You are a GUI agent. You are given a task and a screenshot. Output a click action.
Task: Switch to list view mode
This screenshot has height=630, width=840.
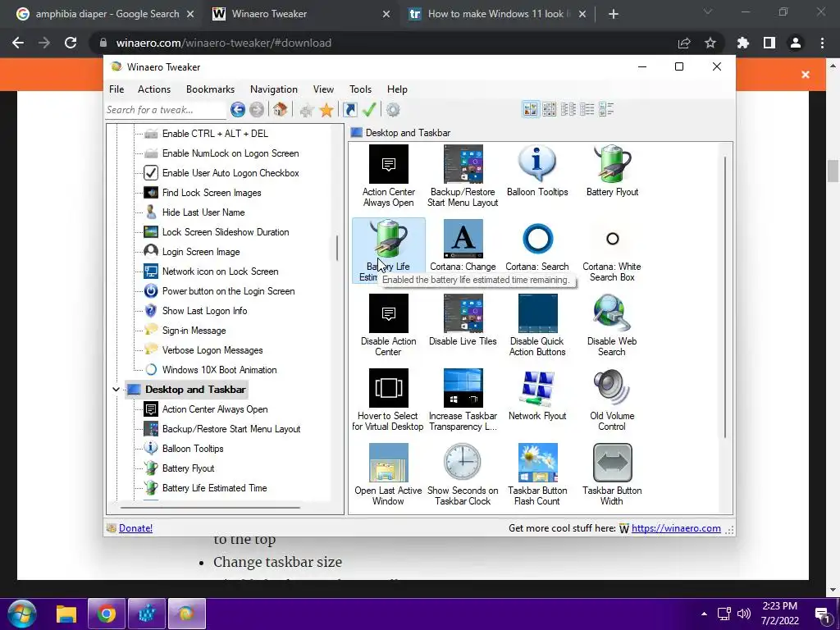568,109
